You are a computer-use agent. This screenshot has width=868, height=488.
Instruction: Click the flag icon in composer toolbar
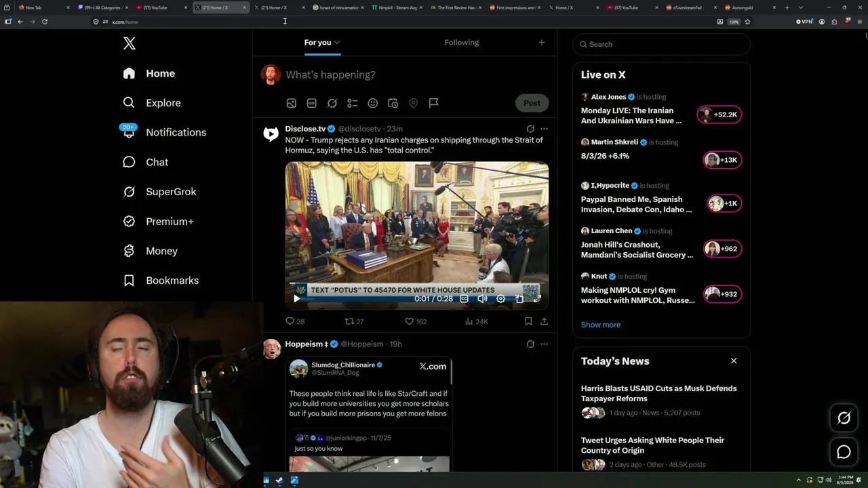(x=433, y=103)
